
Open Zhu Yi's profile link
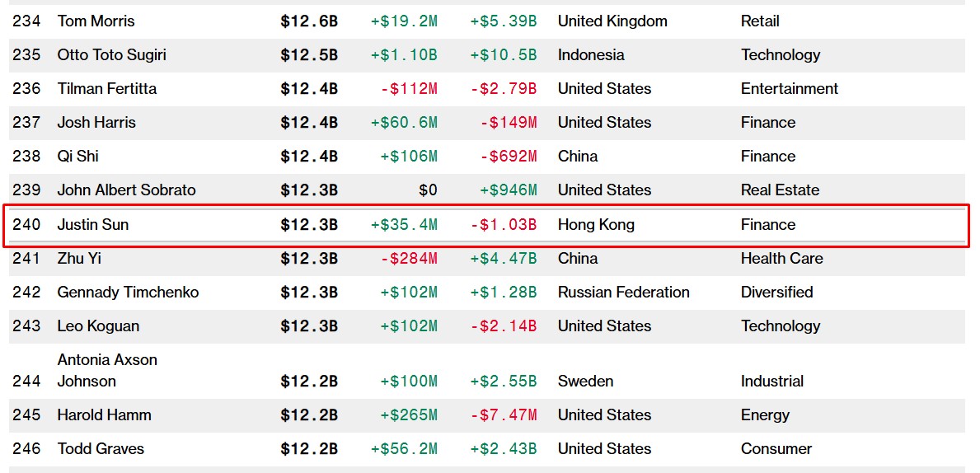(x=79, y=258)
